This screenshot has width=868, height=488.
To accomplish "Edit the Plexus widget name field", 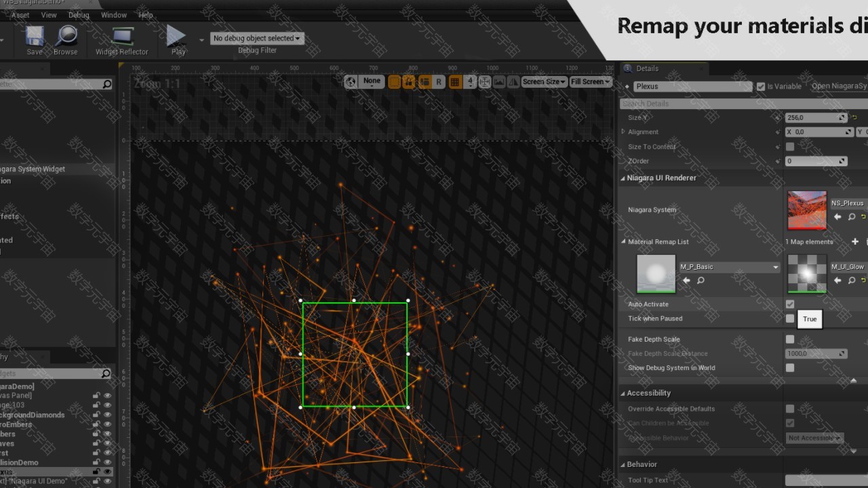I will coord(692,87).
